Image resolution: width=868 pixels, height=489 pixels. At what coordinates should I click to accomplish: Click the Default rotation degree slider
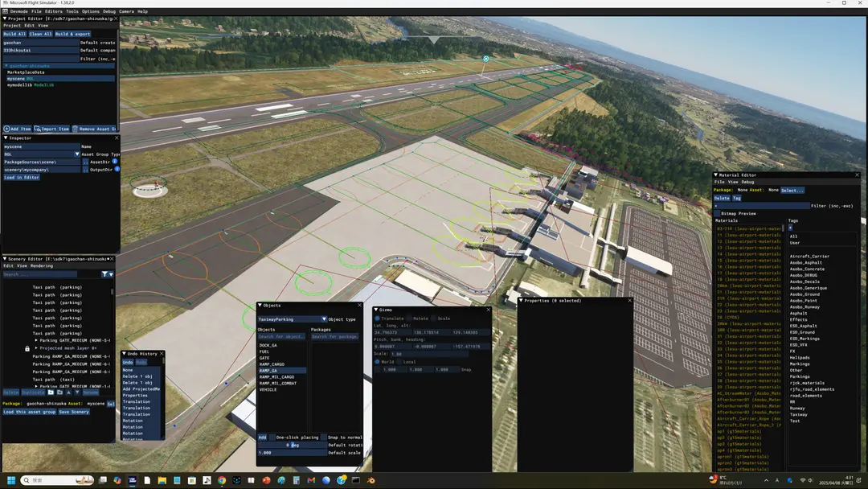[292, 446]
